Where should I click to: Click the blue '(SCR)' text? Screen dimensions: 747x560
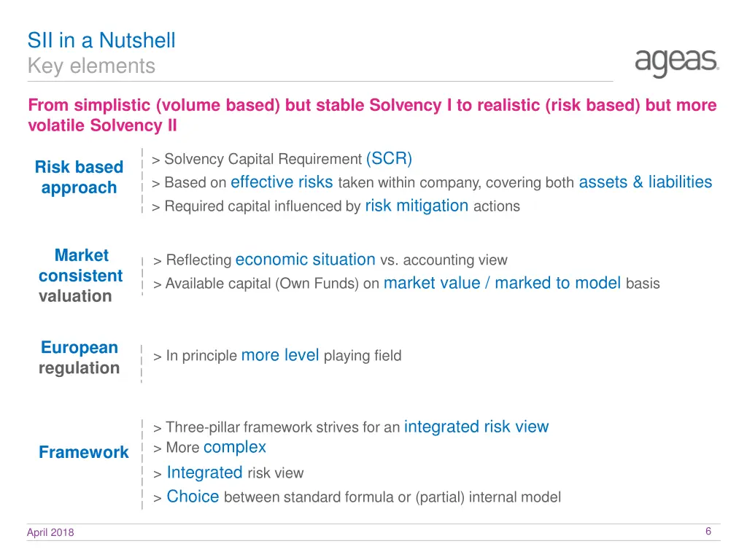[x=389, y=158]
